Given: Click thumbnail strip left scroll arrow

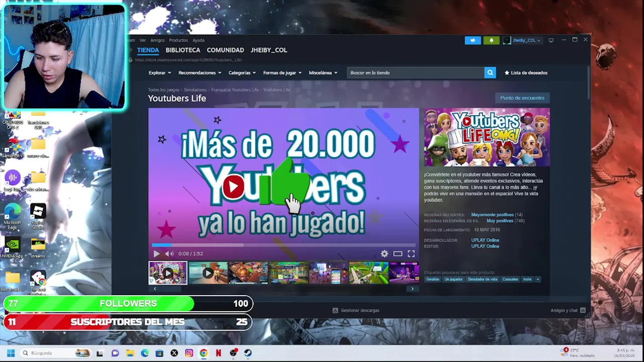Looking at the screenshot, I should tap(154, 289).
